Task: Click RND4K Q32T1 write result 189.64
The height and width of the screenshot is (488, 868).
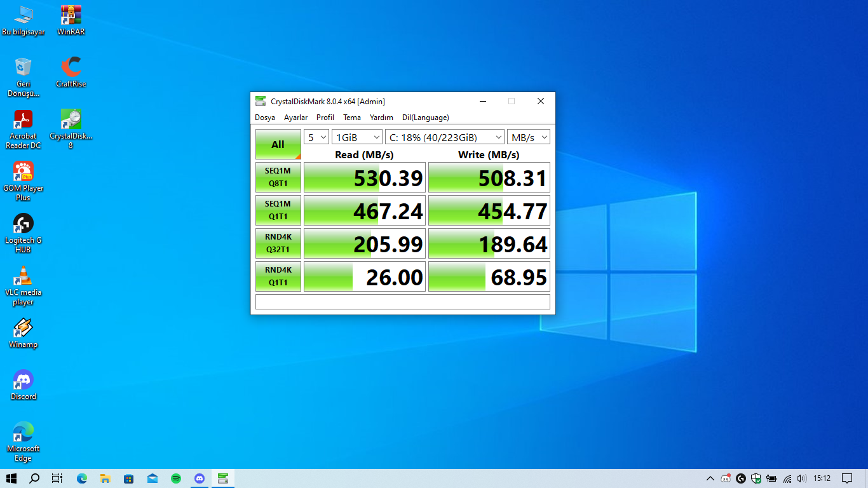Action: [x=489, y=243]
